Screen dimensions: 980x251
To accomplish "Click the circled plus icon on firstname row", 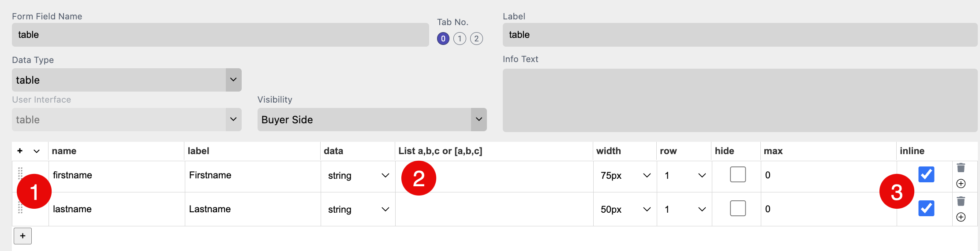I will click(961, 184).
